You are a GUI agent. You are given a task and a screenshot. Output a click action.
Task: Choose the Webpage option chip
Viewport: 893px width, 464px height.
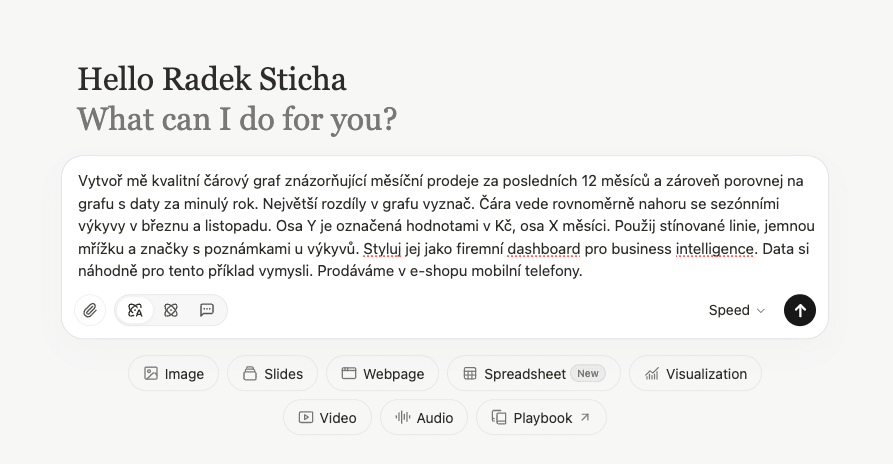coord(382,373)
